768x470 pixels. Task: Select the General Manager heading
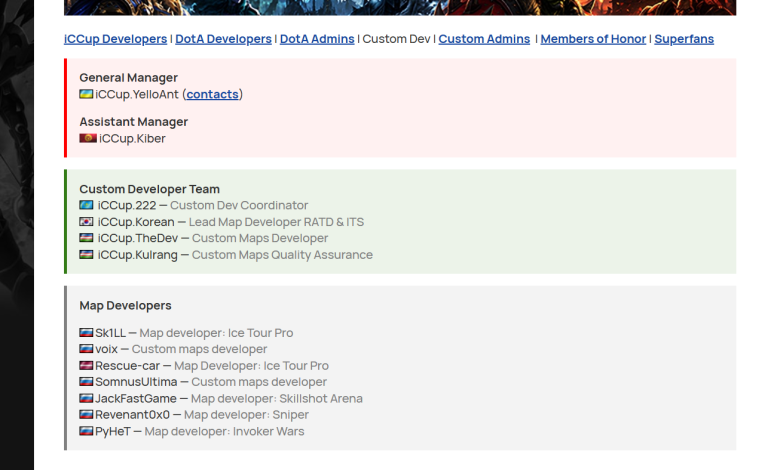pyautogui.click(x=128, y=77)
